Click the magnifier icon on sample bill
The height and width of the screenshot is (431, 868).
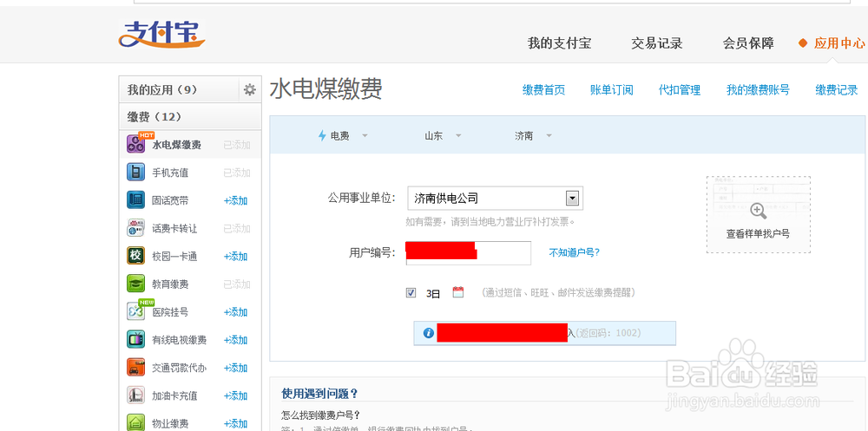(x=759, y=211)
